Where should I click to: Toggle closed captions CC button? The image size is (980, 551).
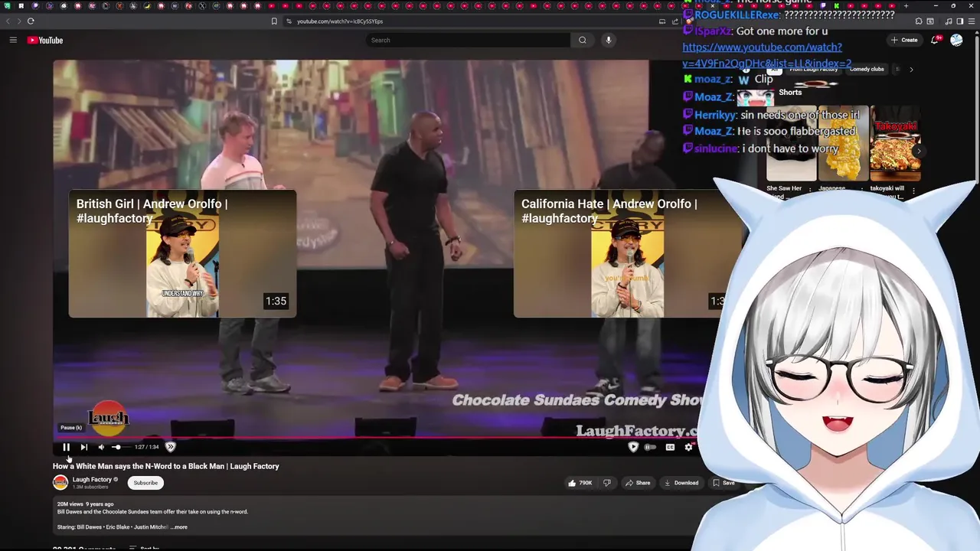coord(670,447)
